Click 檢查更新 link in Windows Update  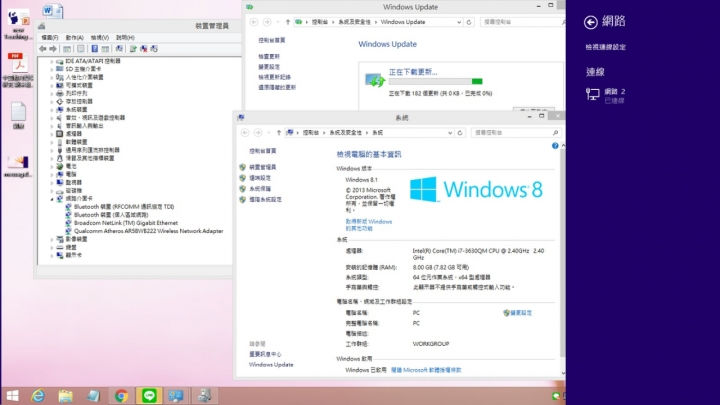[269, 56]
